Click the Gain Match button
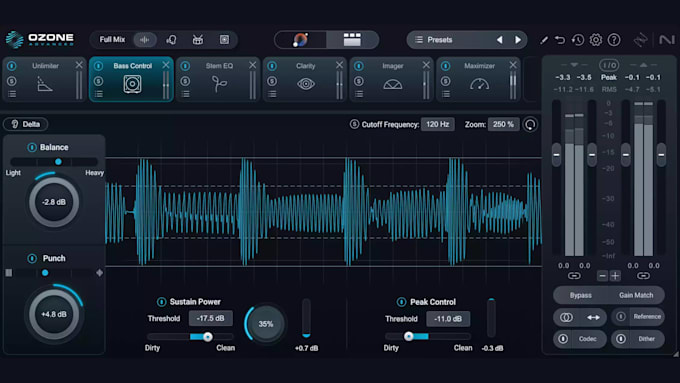This screenshot has height=383, width=680. [636, 295]
